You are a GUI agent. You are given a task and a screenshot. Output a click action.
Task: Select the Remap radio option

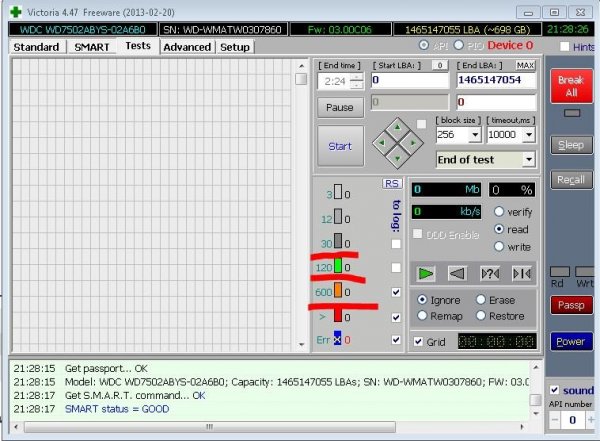coord(422,316)
